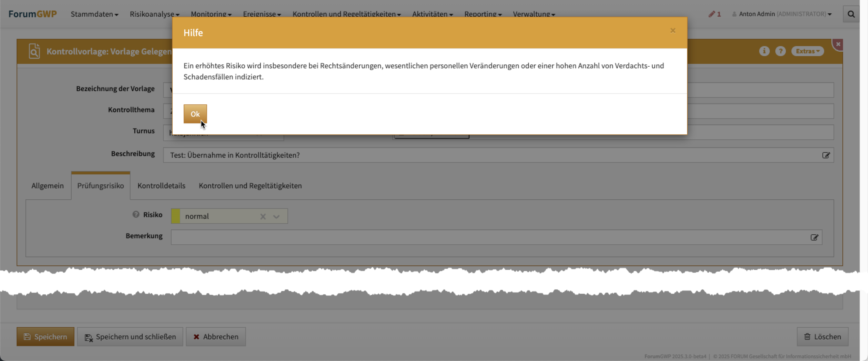This screenshot has width=868, height=361.
Task: Clear the Risiko selection with X
Action: tap(263, 216)
